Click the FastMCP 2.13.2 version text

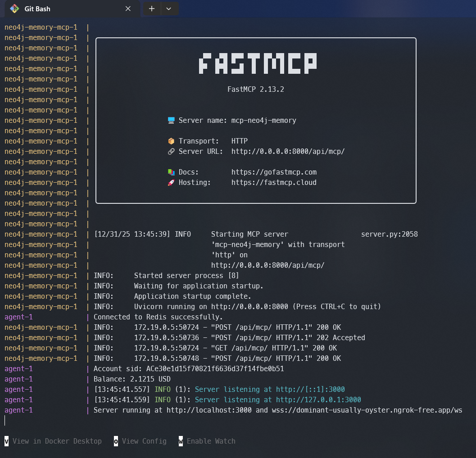click(x=256, y=89)
